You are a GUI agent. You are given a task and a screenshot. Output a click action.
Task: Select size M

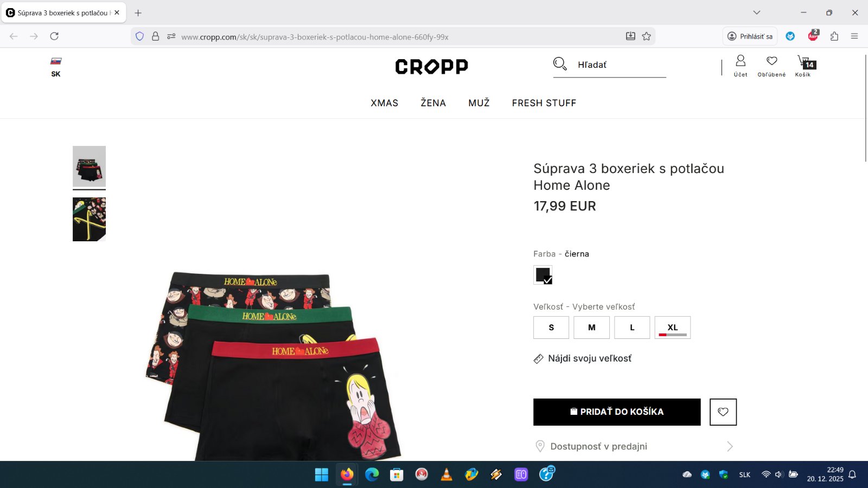point(592,328)
